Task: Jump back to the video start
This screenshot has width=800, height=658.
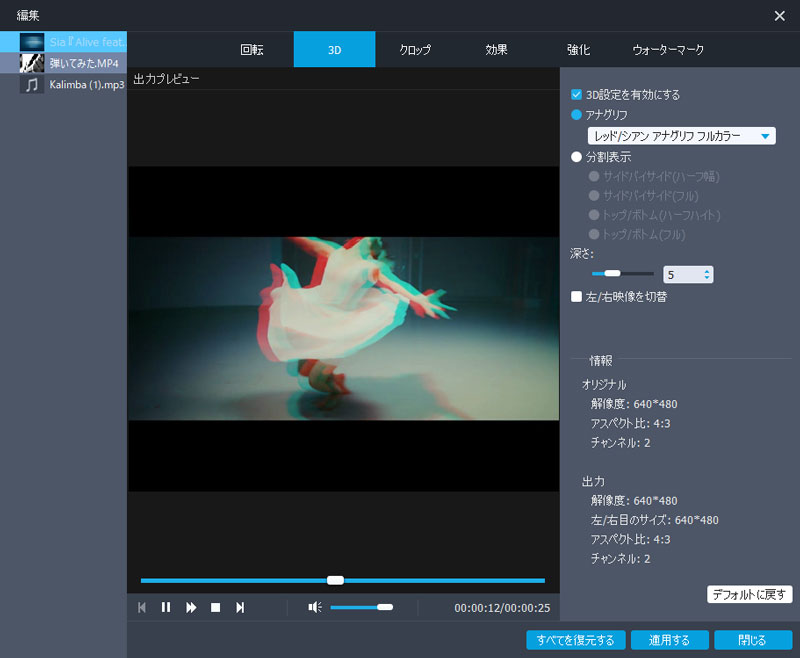Action: click(x=142, y=607)
